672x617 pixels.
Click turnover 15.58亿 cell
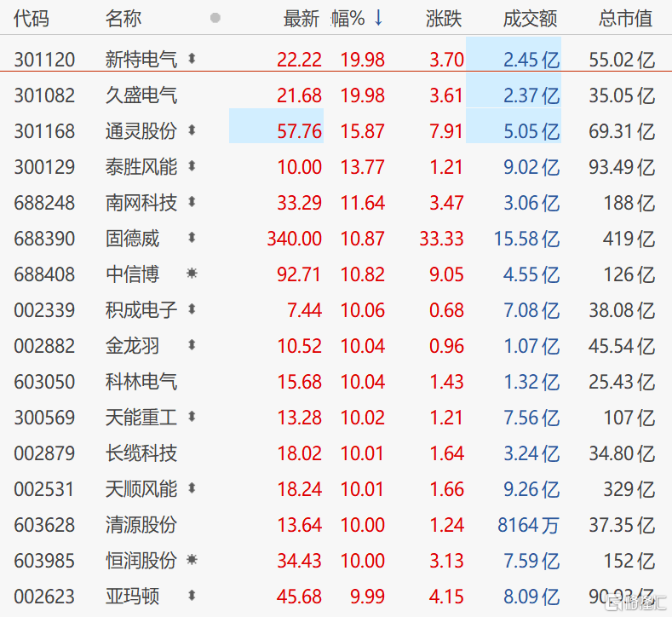527,239
